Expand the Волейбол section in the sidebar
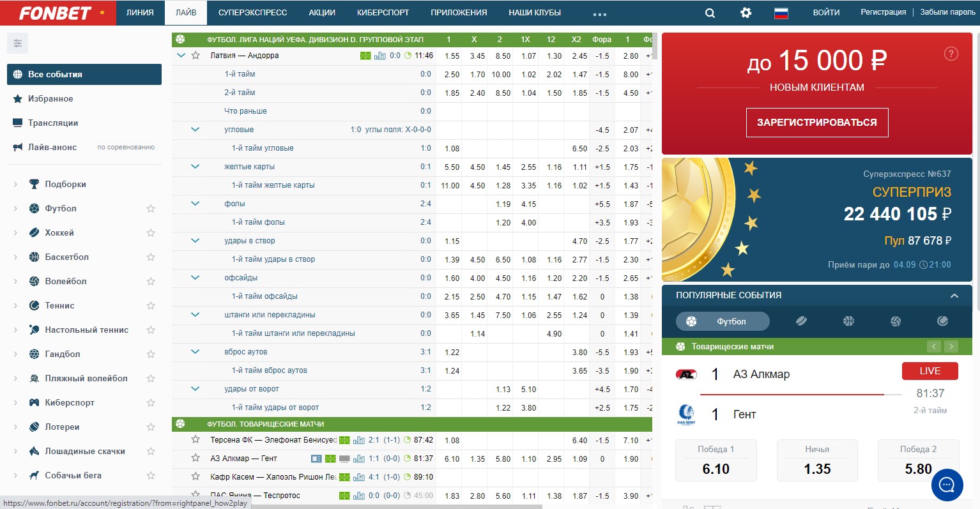 point(15,281)
